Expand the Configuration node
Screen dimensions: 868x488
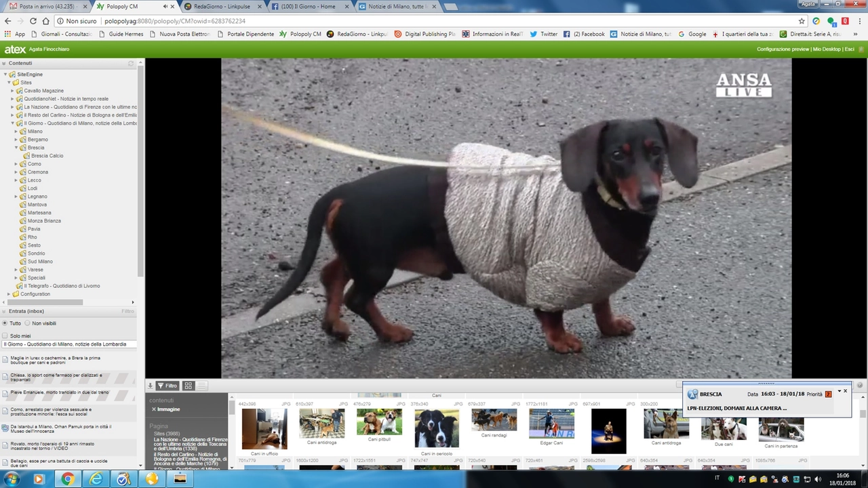pos(8,293)
